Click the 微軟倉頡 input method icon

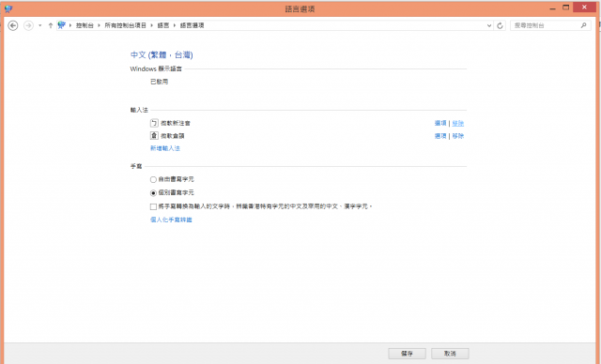click(154, 135)
